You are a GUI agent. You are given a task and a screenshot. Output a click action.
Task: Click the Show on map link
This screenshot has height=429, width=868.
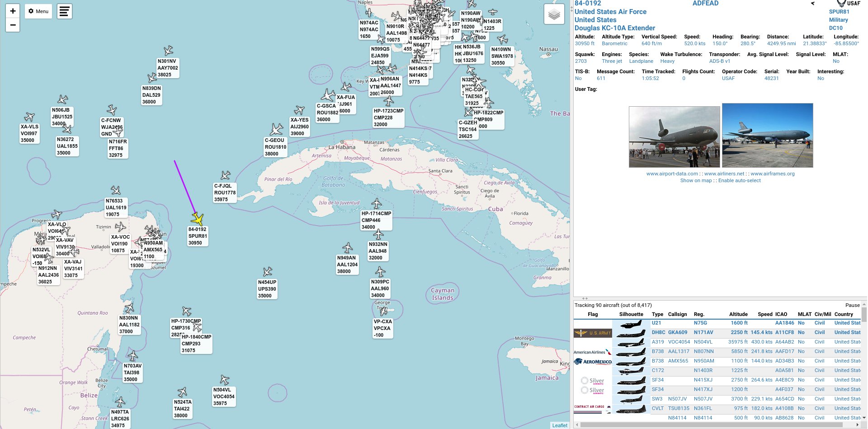(x=696, y=180)
